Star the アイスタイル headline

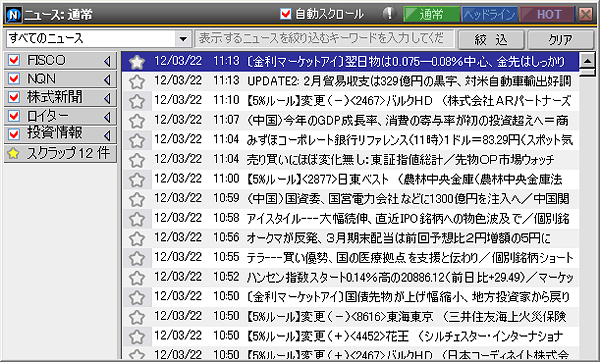(x=137, y=219)
